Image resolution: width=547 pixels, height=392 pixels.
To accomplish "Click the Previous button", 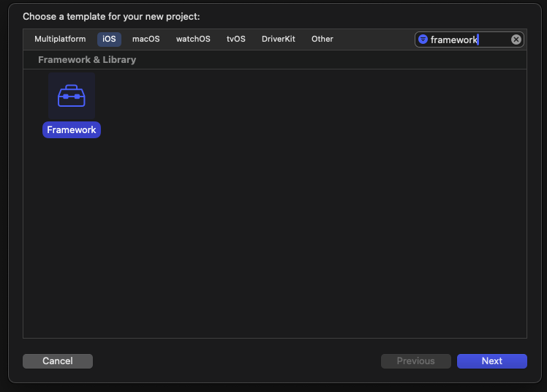I will click(x=416, y=361).
